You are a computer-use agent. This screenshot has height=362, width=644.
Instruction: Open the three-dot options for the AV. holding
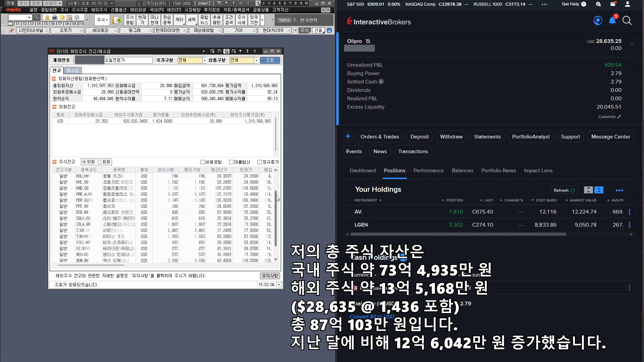(629, 212)
